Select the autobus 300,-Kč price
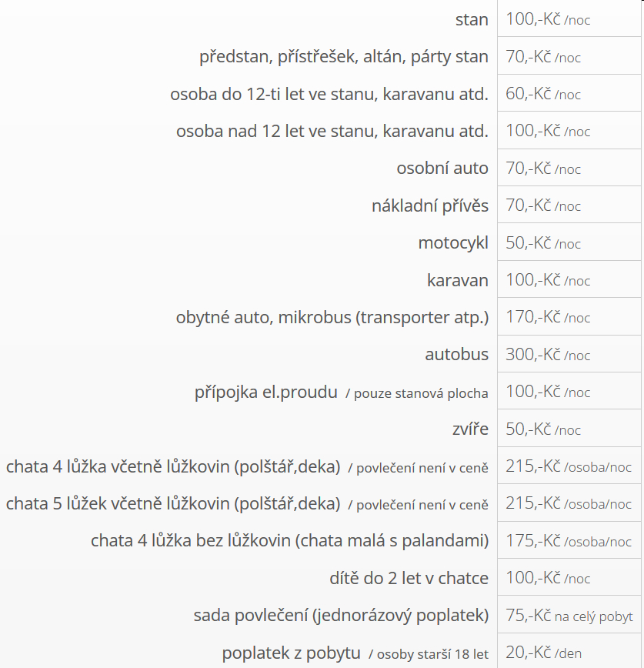This screenshot has width=644, height=668. [548, 355]
